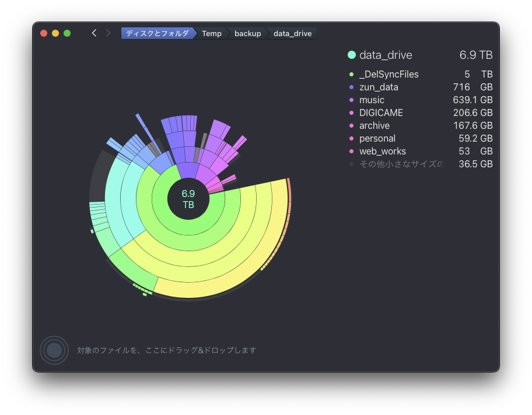Select personal folder row
The width and height of the screenshot is (532, 415).
421,139
